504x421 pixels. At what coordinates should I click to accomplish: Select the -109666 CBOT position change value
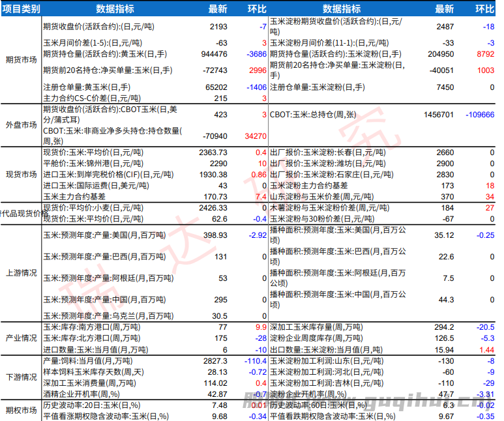click(x=480, y=114)
